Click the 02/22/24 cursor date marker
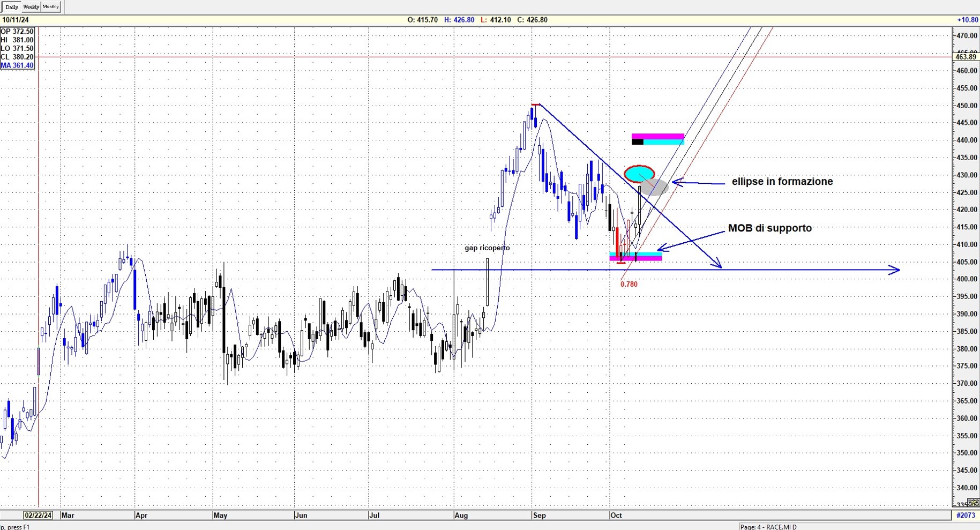This screenshot has width=980, height=530. coord(38,515)
